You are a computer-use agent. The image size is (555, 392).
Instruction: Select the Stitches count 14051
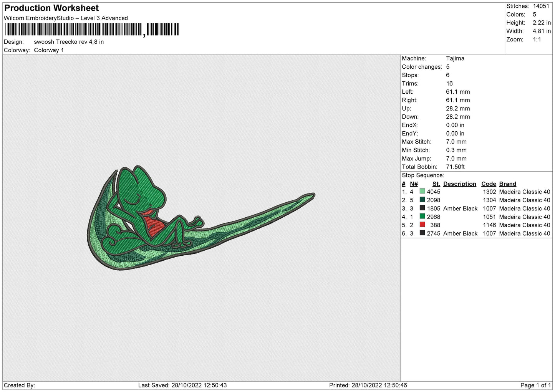click(x=541, y=6)
